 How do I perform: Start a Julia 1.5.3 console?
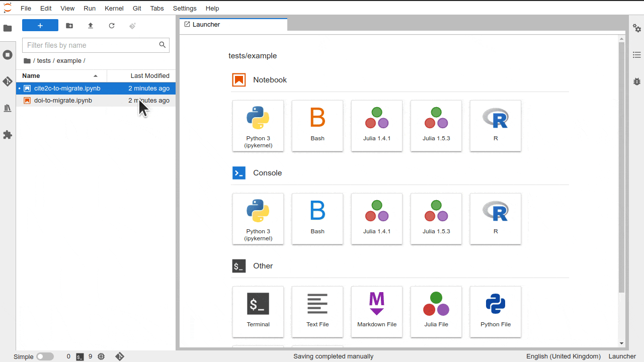click(436, 219)
